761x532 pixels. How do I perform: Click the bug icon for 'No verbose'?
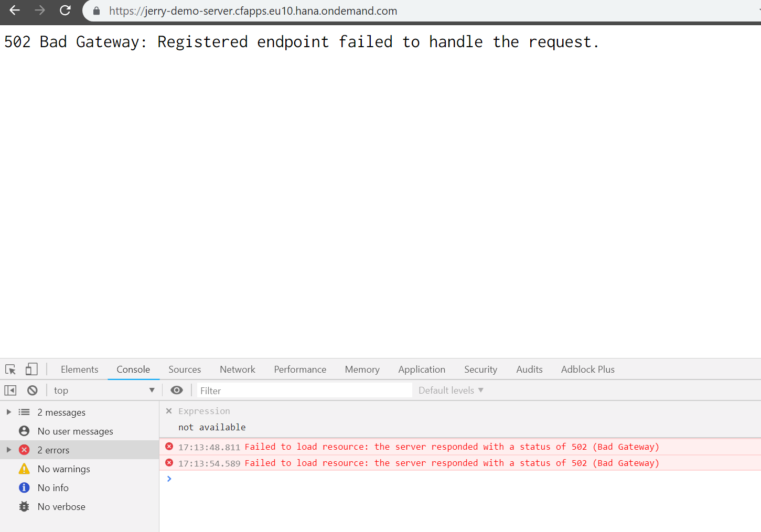click(x=24, y=506)
